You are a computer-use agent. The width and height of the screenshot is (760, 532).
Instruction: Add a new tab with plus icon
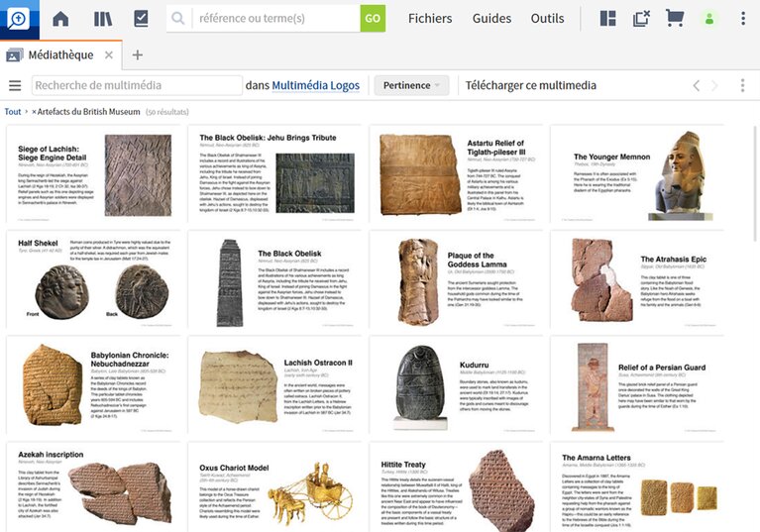pos(137,55)
